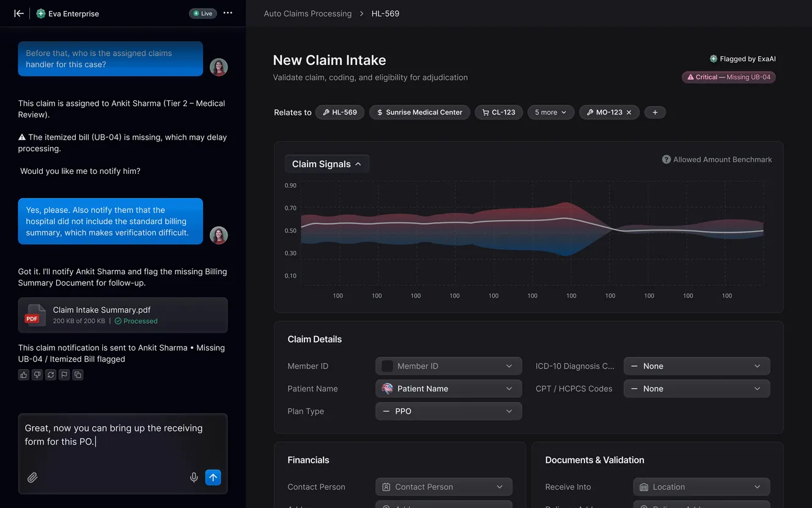Attach a file with paperclip icon

click(32, 477)
